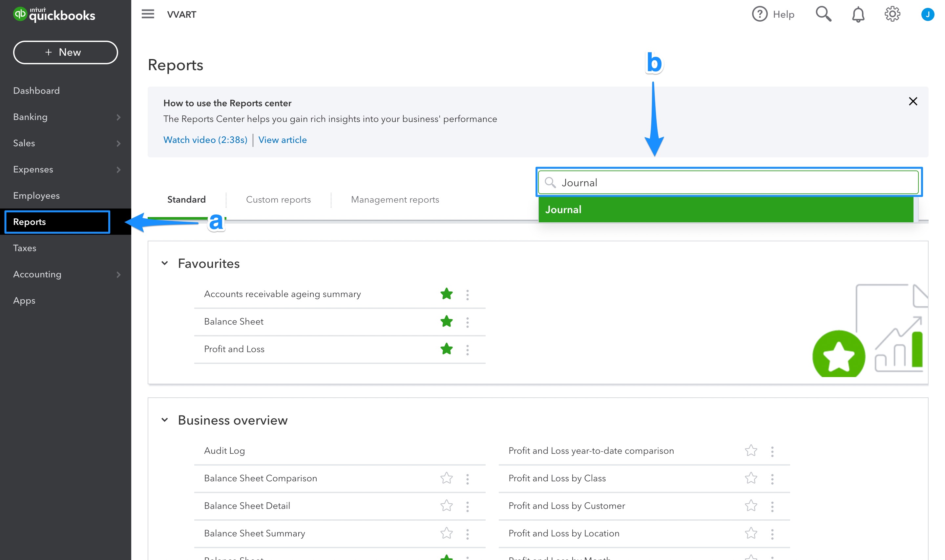Open options menu for Balance Sheet favourite
Viewport: 945px width, 560px height.
point(467,322)
